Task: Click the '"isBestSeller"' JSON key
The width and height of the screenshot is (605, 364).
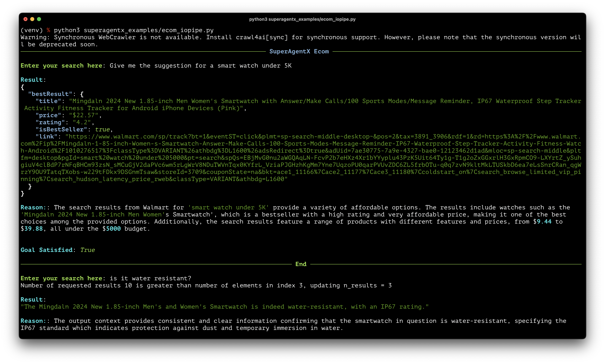Action: tap(61, 129)
